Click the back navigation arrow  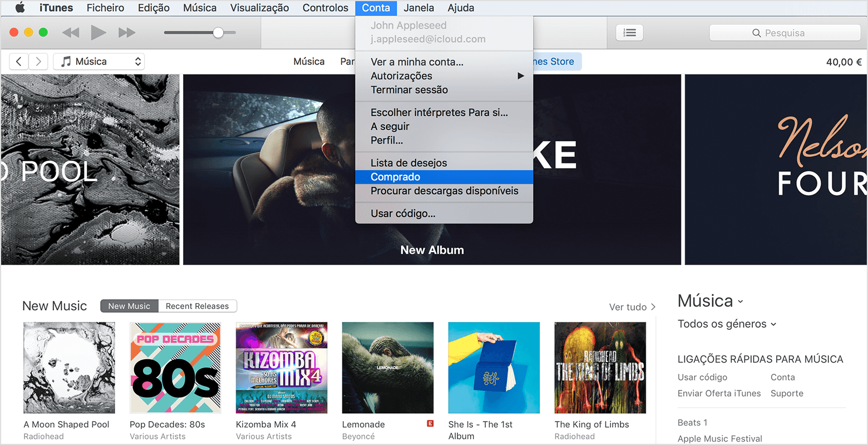[x=18, y=61]
